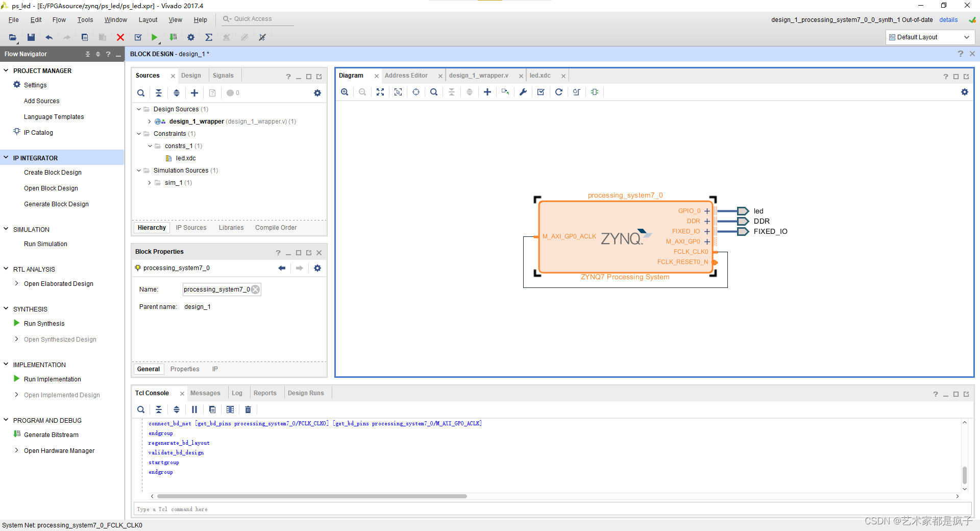Click Generate Bitstream in Flow Navigator
The image size is (980, 531).
coord(51,435)
